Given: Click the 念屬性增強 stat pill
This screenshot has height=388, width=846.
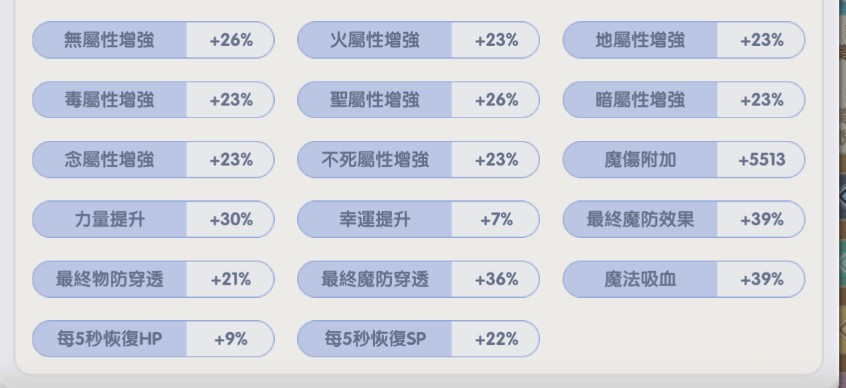Looking at the screenshot, I should (x=153, y=160).
